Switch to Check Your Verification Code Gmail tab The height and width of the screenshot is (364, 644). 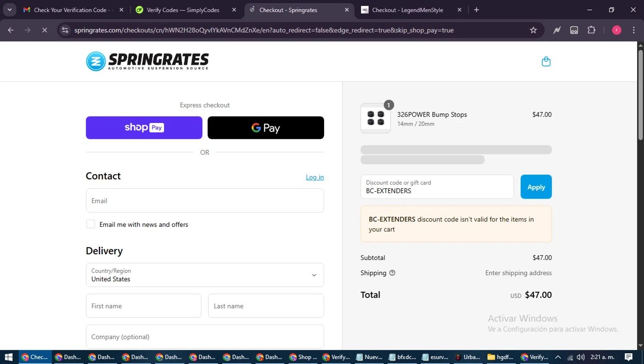point(73,10)
